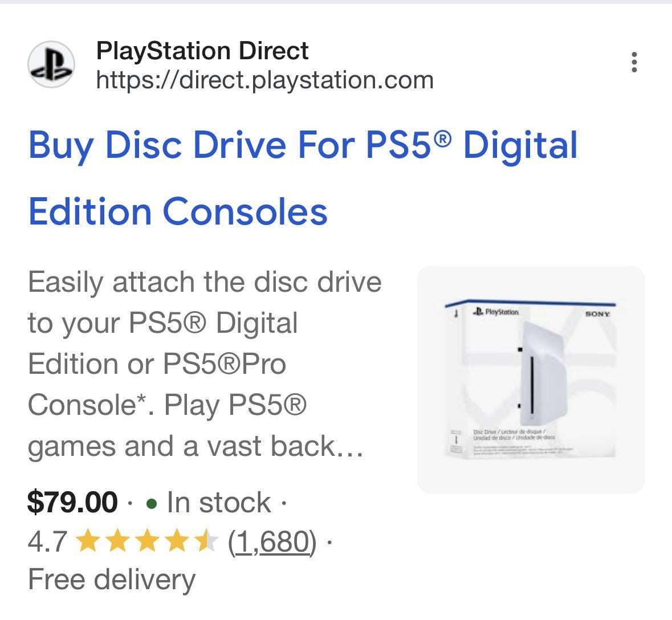Open the 1,680 reviews link
The width and height of the screenshot is (672, 620).
[272, 541]
